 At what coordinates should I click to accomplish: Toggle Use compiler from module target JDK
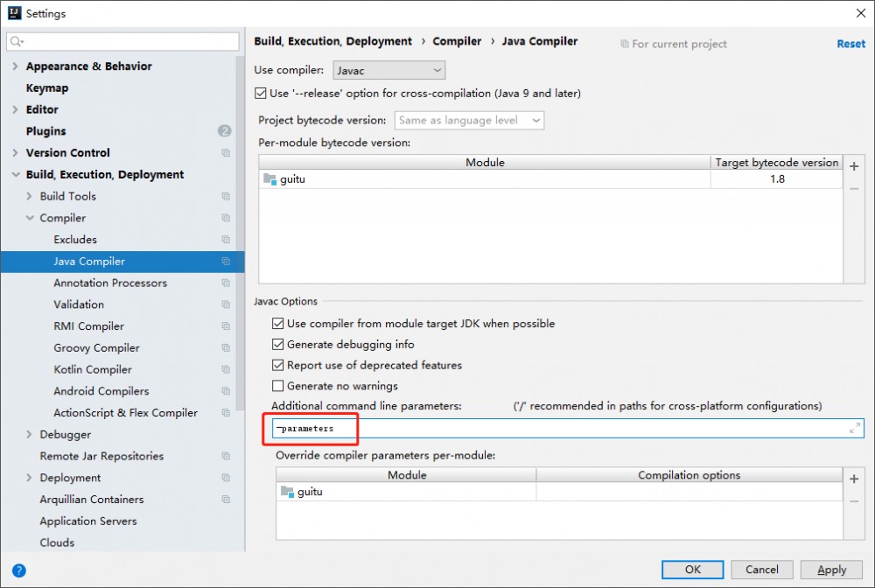click(x=278, y=324)
